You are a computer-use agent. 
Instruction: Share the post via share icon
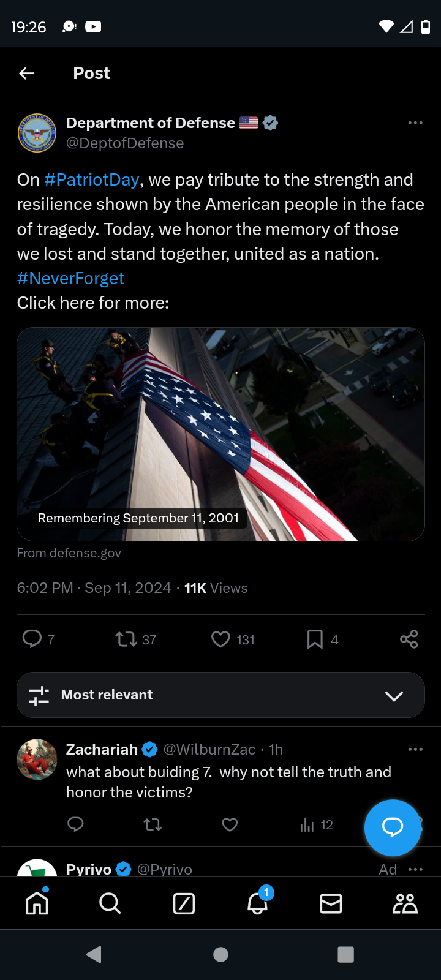tap(409, 639)
